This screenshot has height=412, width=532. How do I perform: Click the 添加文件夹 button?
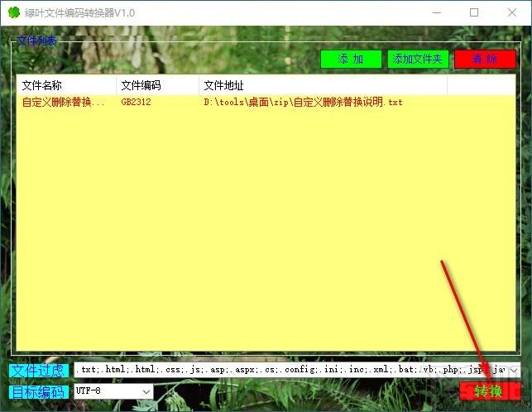418,59
